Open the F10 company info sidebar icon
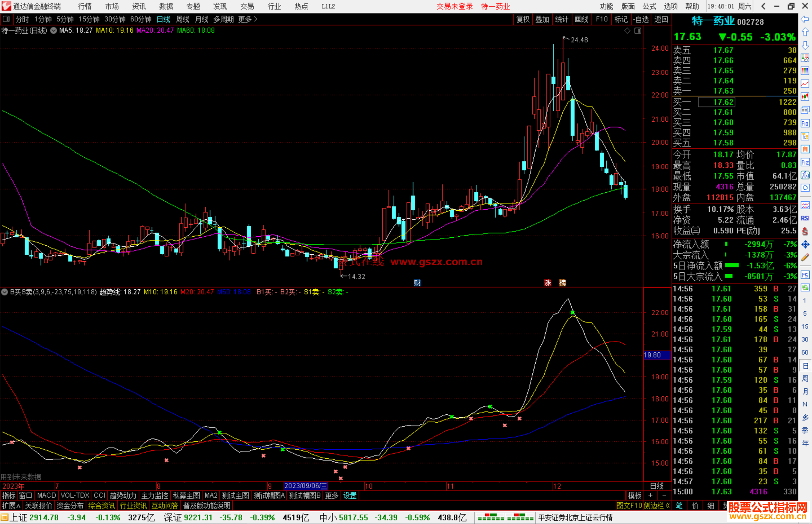This screenshot has height=524, width=812. 805,124
